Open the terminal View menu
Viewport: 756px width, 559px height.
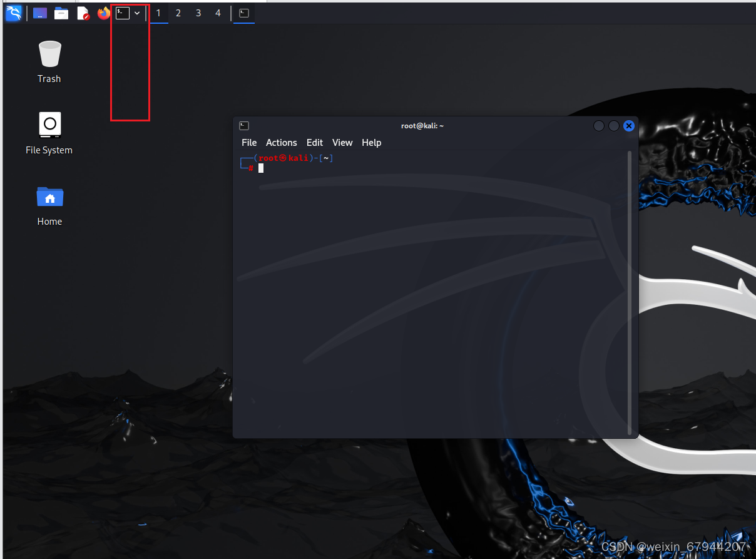[x=342, y=143]
